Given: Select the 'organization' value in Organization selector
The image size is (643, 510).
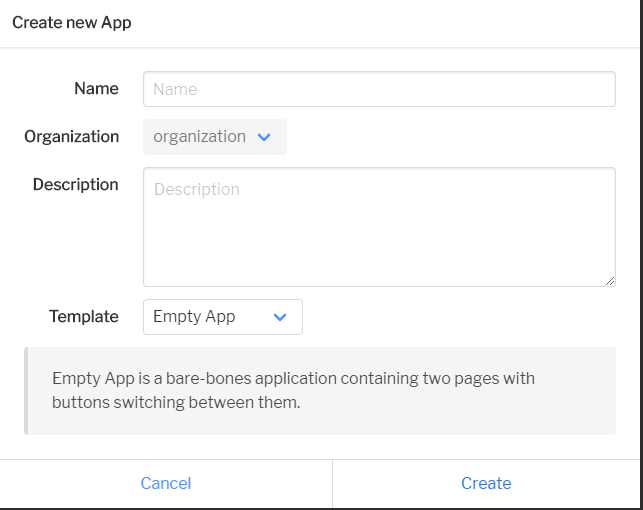Looking at the screenshot, I should coord(199,137).
